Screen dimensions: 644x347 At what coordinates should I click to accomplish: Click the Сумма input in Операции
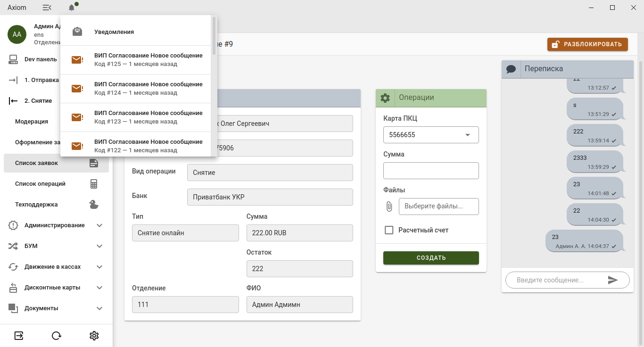(x=431, y=171)
